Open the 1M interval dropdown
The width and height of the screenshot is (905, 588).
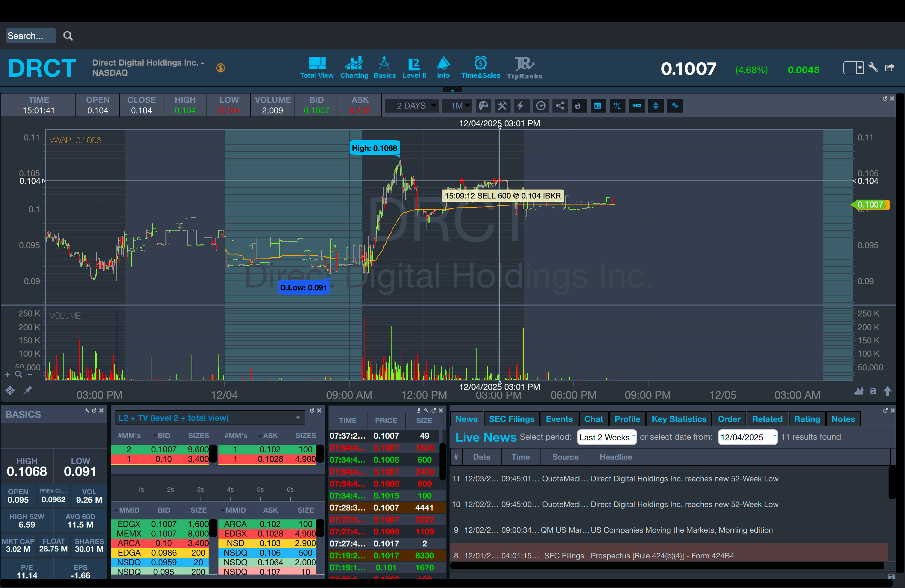click(x=457, y=106)
